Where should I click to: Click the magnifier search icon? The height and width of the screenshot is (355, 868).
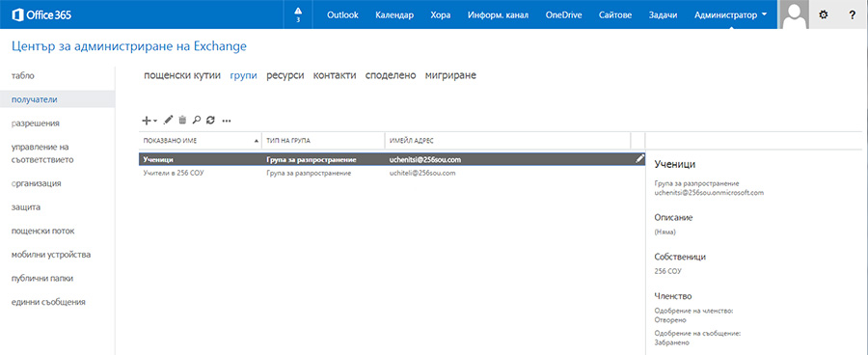tap(196, 120)
